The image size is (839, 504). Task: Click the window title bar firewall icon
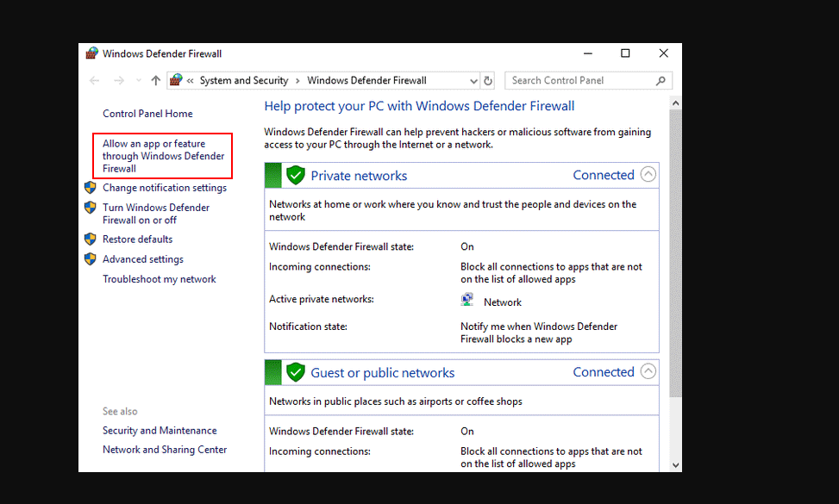click(x=92, y=53)
